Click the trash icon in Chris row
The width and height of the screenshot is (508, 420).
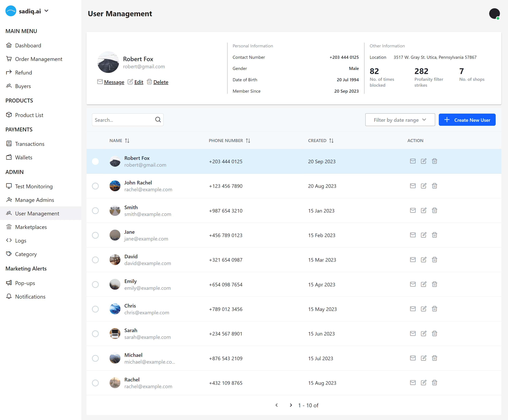pyautogui.click(x=434, y=309)
